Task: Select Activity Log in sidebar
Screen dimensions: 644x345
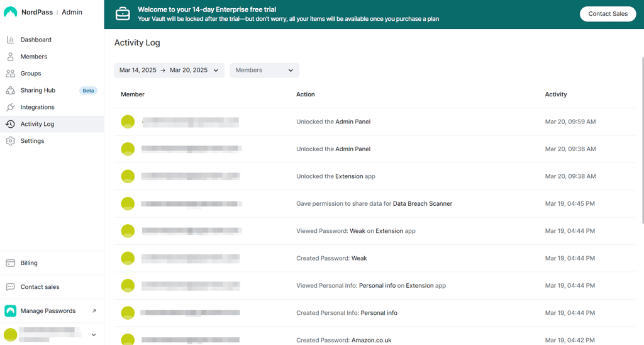Action: [52, 124]
